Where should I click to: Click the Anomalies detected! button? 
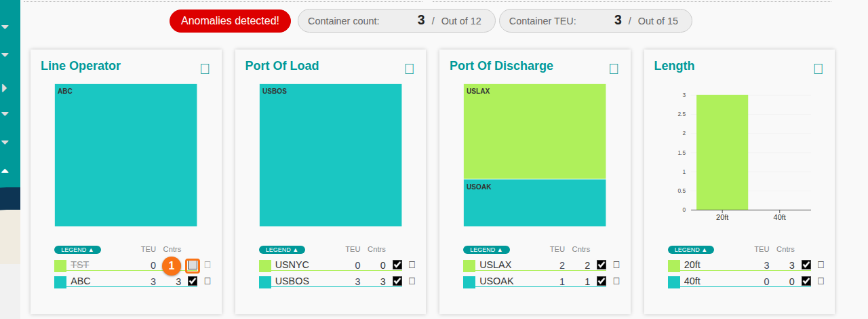pos(230,21)
